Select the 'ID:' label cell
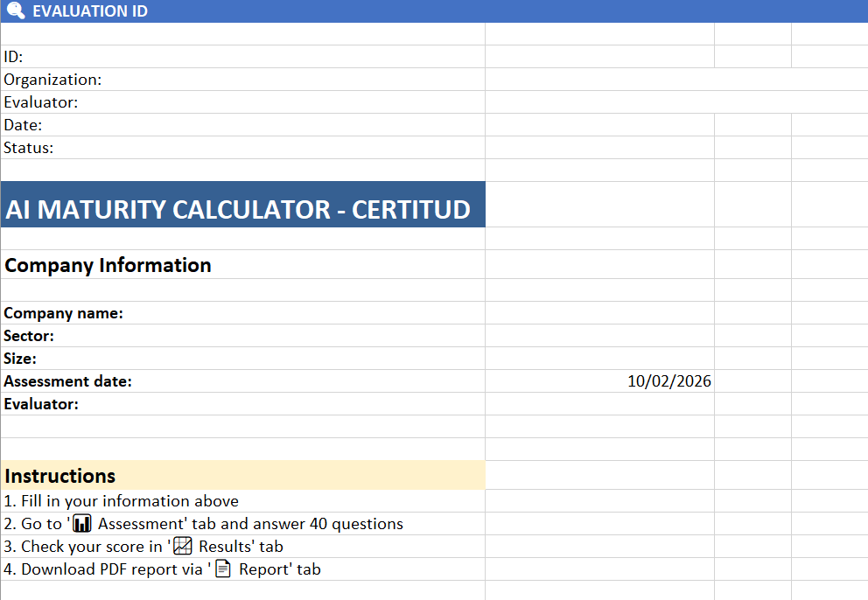This screenshot has width=868, height=600. coord(243,57)
